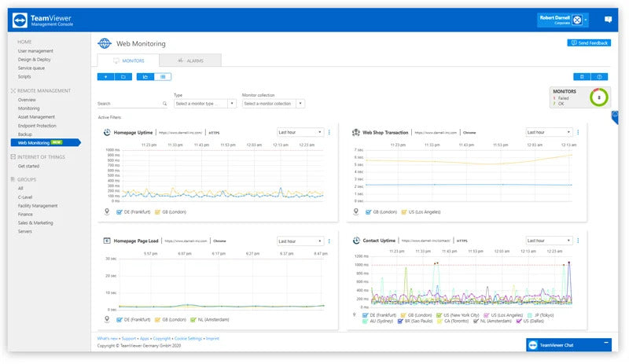Screen dimensions: 629x364
Task: Open the three-dot menu for Homepage Uptime
Action: click(329, 132)
